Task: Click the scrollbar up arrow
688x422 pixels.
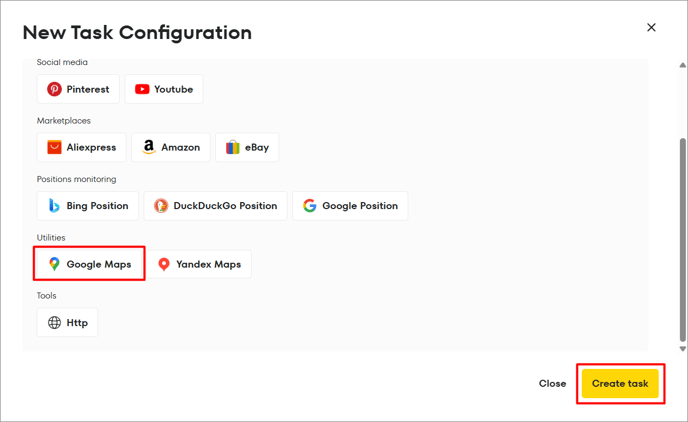Action: (683, 65)
